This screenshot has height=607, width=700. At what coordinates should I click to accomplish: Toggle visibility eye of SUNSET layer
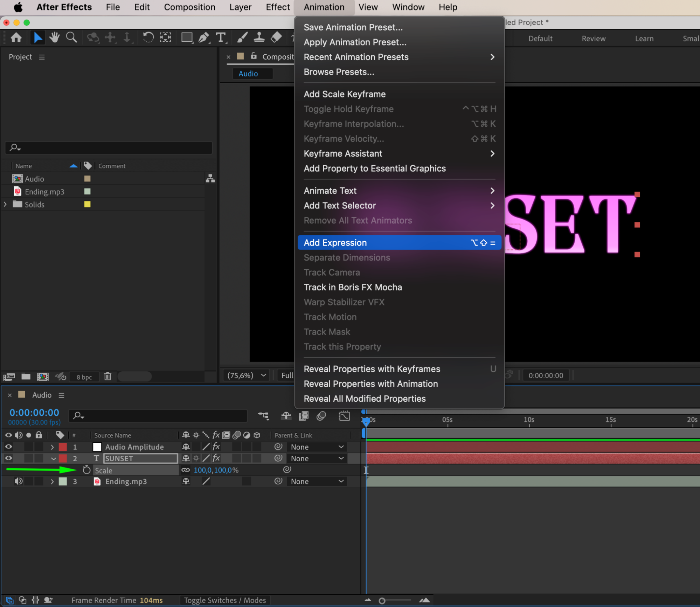(8, 458)
